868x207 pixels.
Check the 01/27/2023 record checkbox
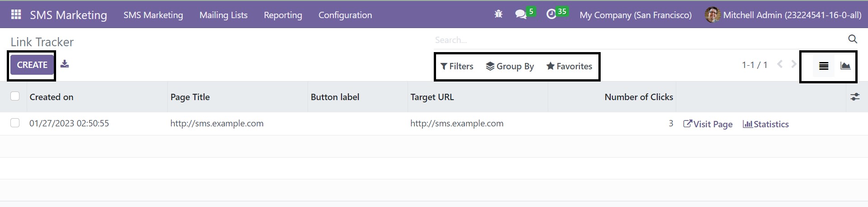[15, 123]
